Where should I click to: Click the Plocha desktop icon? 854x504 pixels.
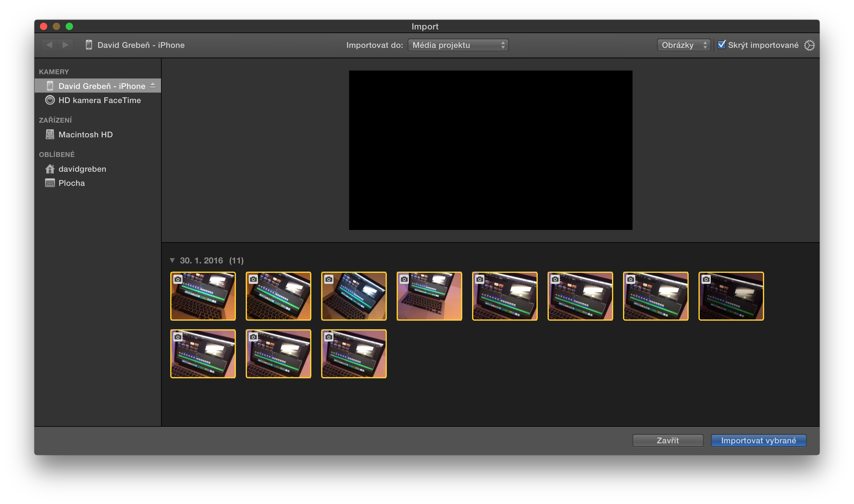[x=50, y=183]
